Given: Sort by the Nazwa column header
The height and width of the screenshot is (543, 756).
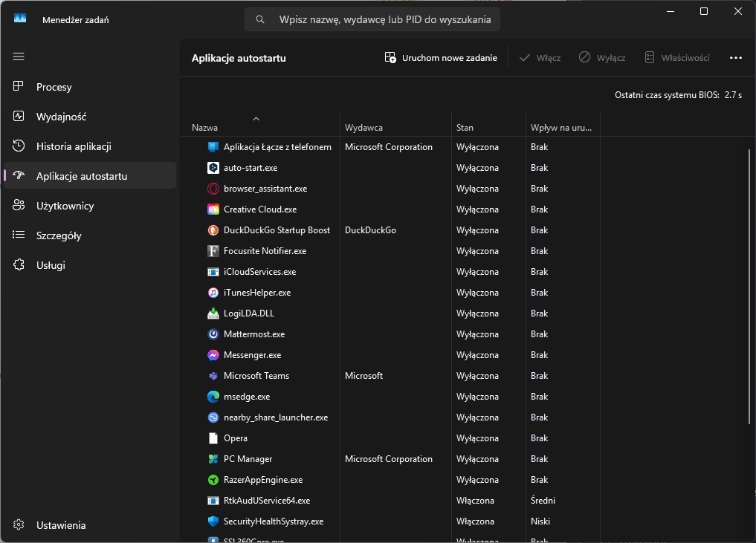Looking at the screenshot, I should coord(205,128).
